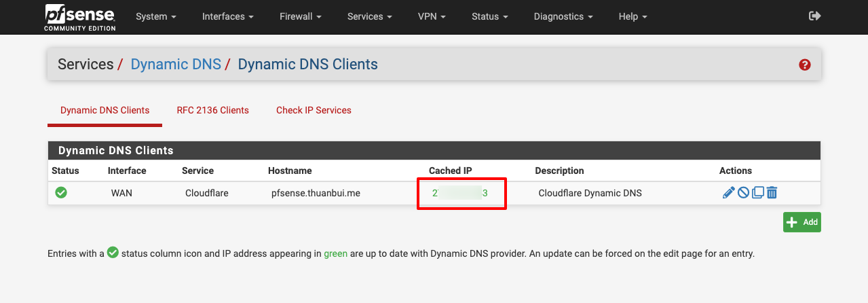Edit the Cloudflare entry with pencil icon
The image size is (868, 303).
pos(728,193)
